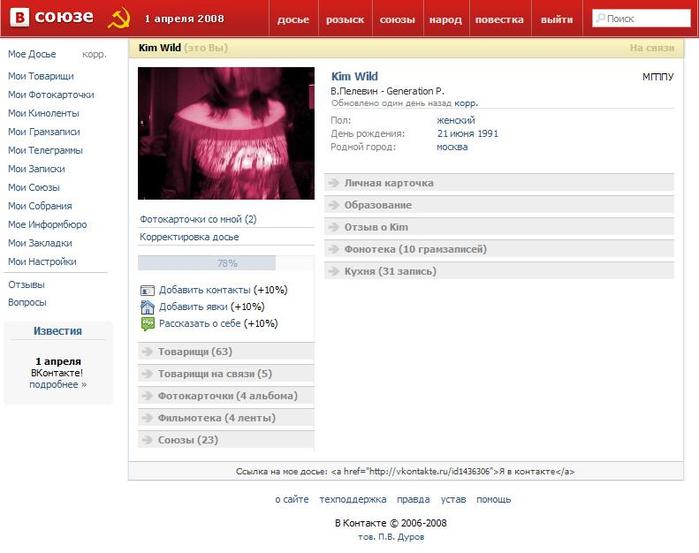Image resolution: width=699 pixels, height=553 pixels.
Task: Open Мои Союзы in sidebar
Action: coord(34,187)
